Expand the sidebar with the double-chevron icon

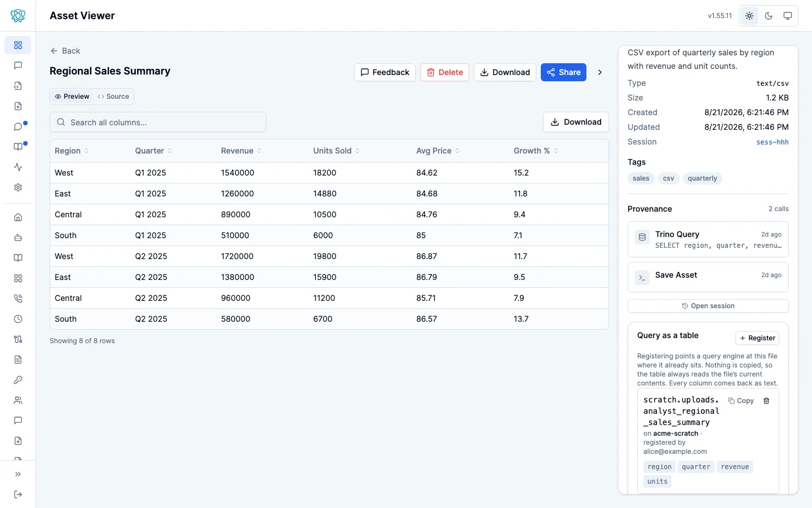click(x=18, y=474)
